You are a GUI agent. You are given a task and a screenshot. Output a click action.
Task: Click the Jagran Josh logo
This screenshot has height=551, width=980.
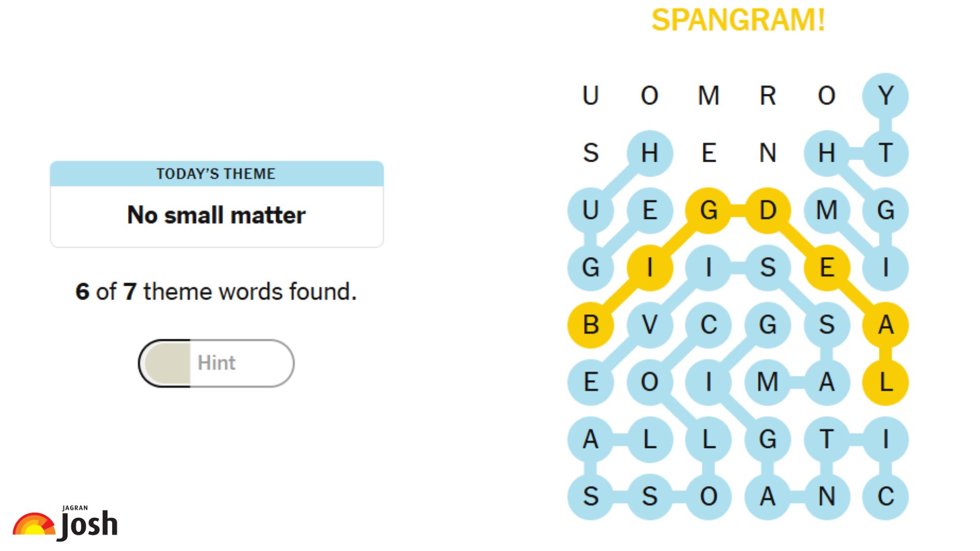65,524
